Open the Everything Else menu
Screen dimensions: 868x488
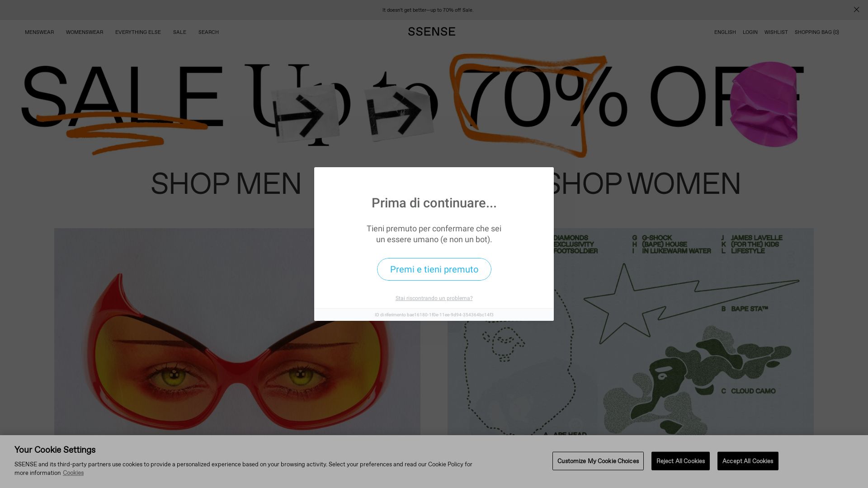(138, 32)
